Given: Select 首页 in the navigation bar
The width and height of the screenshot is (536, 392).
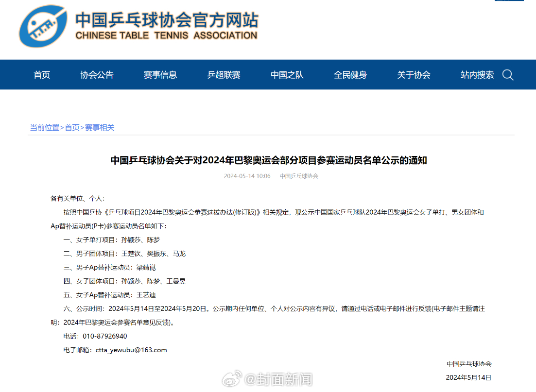Looking at the screenshot, I should click(x=42, y=75).
